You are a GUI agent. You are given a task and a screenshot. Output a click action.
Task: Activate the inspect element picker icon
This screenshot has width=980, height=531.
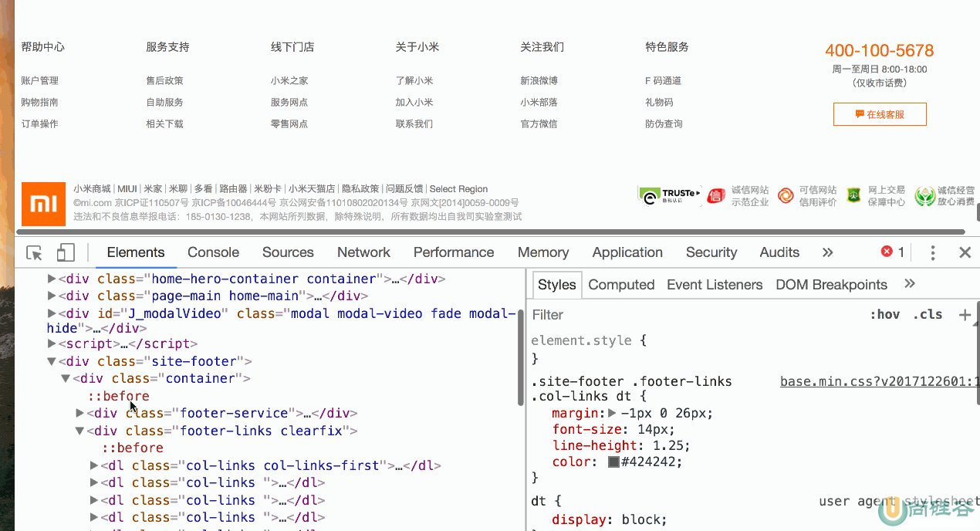pos(34,252)
